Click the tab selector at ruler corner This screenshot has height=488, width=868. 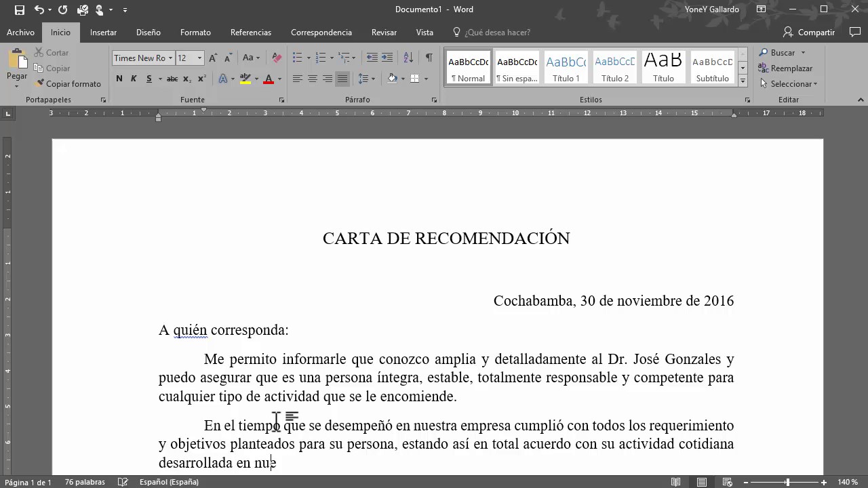(7, 113)
